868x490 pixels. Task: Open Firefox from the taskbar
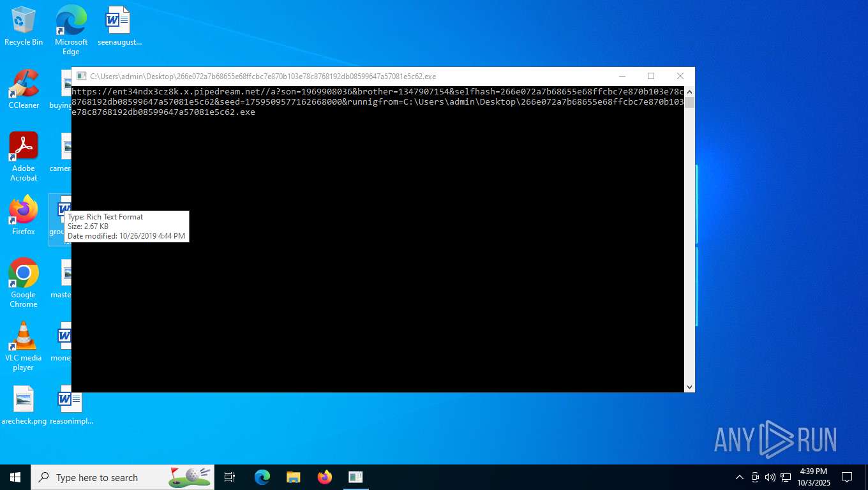[x=325, y=477]
